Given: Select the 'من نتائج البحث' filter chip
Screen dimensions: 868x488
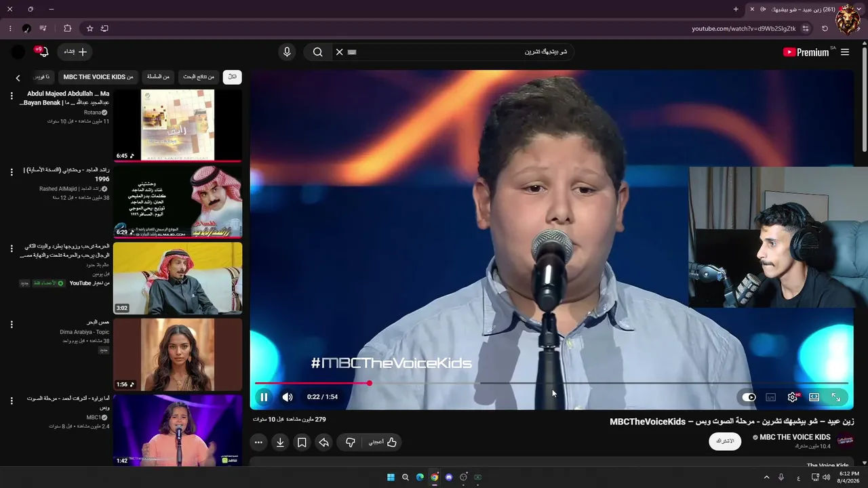Looking at the screenshot, I should click(x=199, y=77).
